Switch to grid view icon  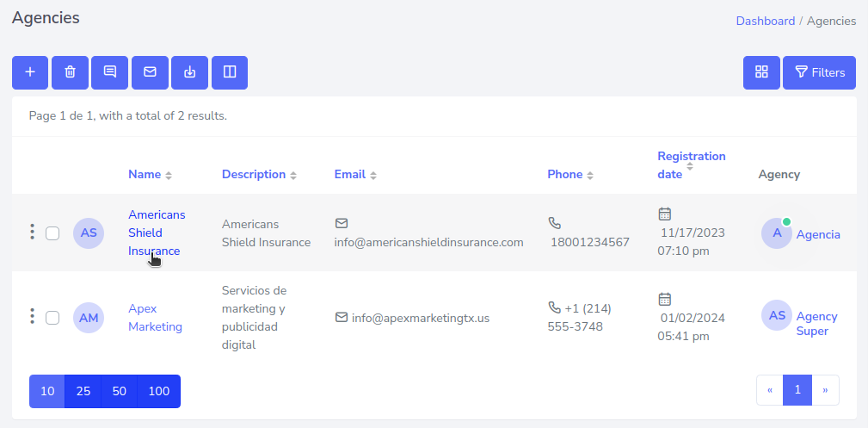(761, 72)
